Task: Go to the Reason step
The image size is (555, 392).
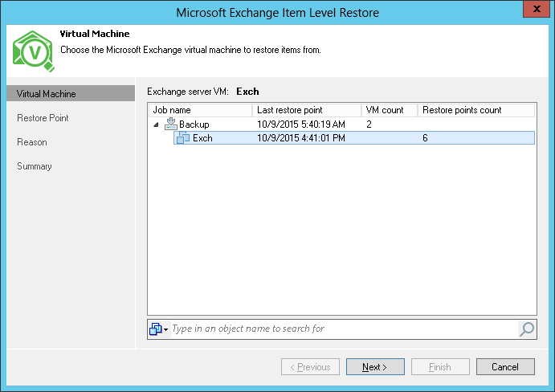Action: click(x=32, y=142)
